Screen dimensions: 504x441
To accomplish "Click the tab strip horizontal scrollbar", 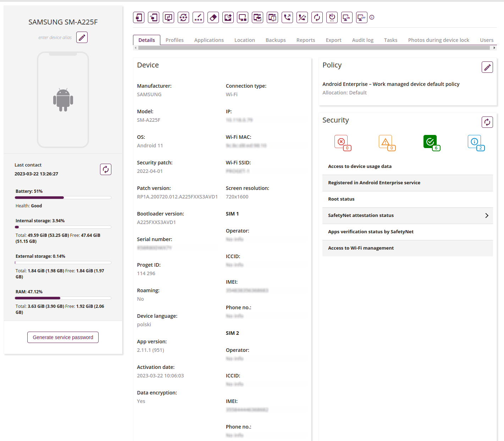I will coord(314,48).
